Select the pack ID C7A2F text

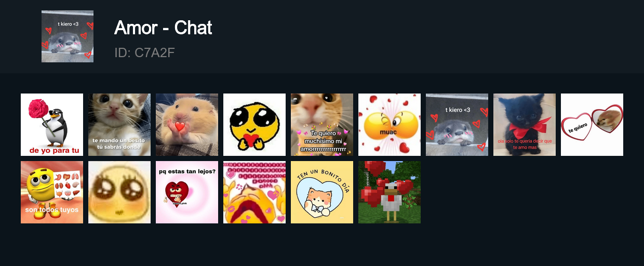[x=144, y=52]
